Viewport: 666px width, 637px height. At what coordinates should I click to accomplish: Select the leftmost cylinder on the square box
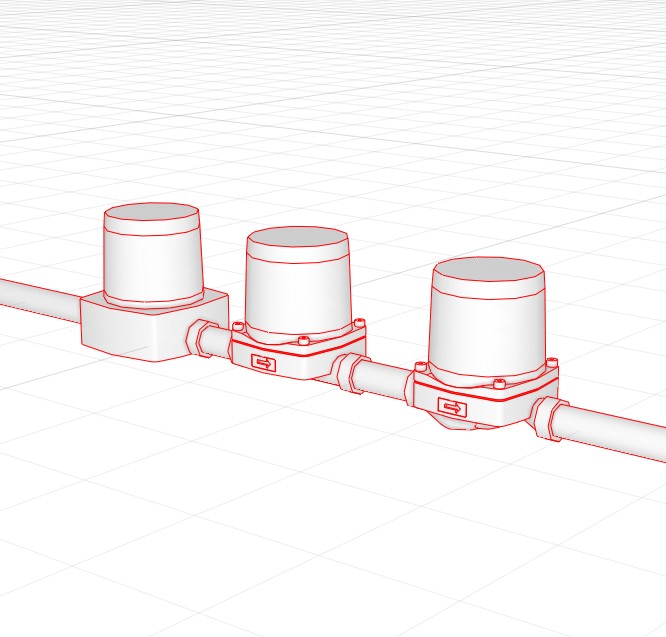[x=152, y=255]
